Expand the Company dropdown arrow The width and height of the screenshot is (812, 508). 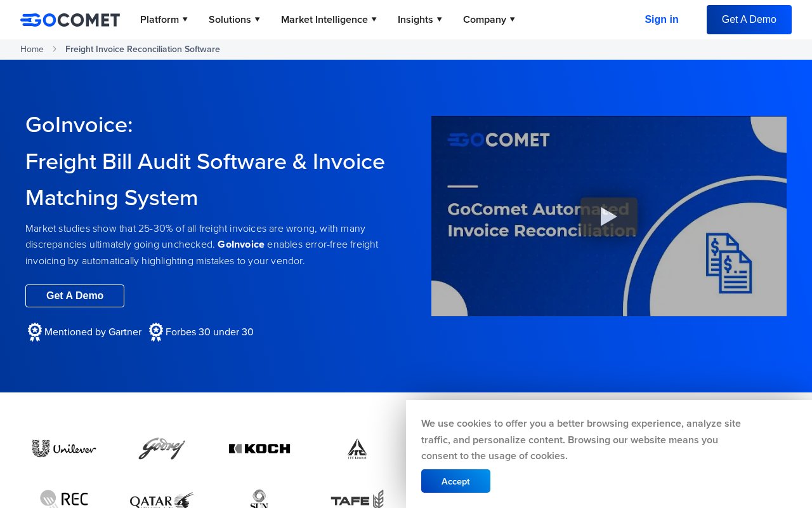tap(513, 19)
